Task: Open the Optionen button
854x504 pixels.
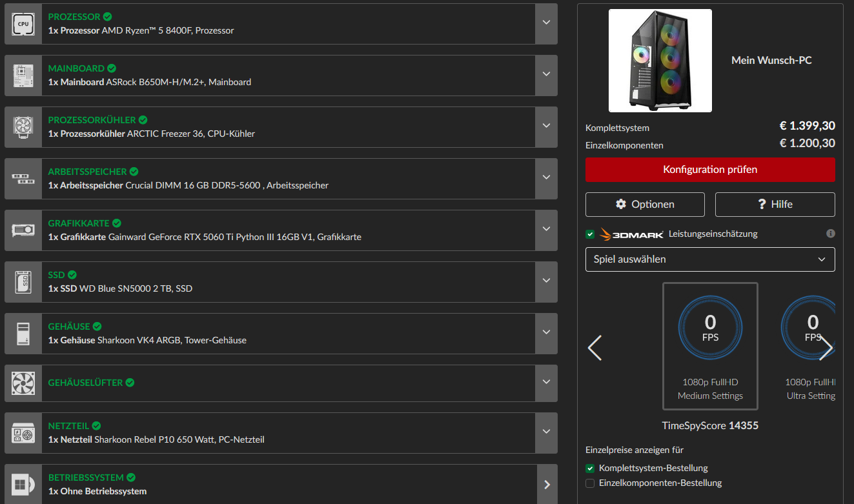Action: click(645, 205)
